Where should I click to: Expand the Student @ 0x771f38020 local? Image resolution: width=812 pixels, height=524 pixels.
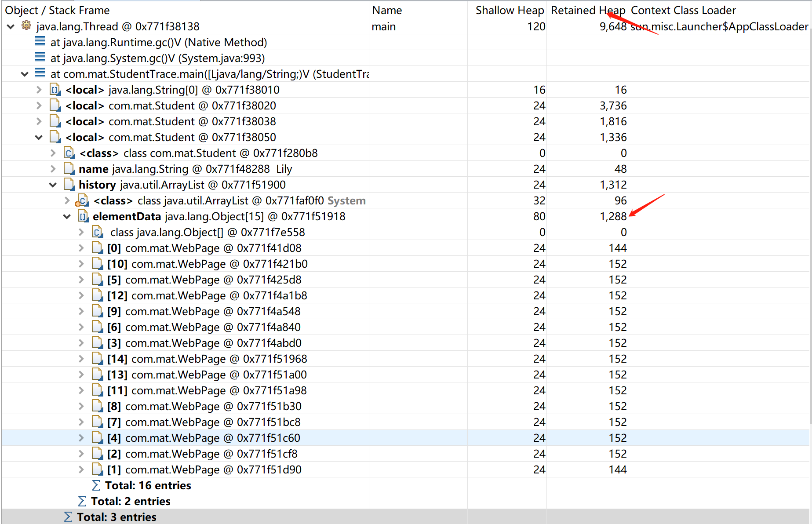39,106
